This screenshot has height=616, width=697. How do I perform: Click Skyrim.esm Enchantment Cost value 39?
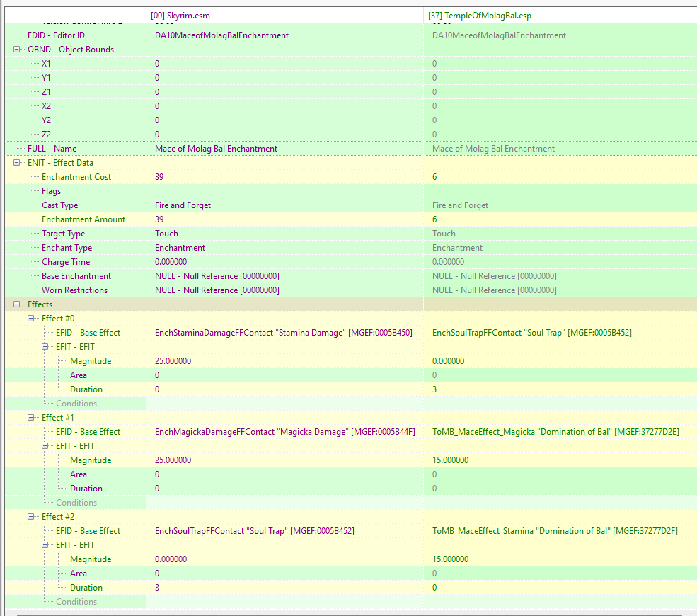[x=159, y=177]
